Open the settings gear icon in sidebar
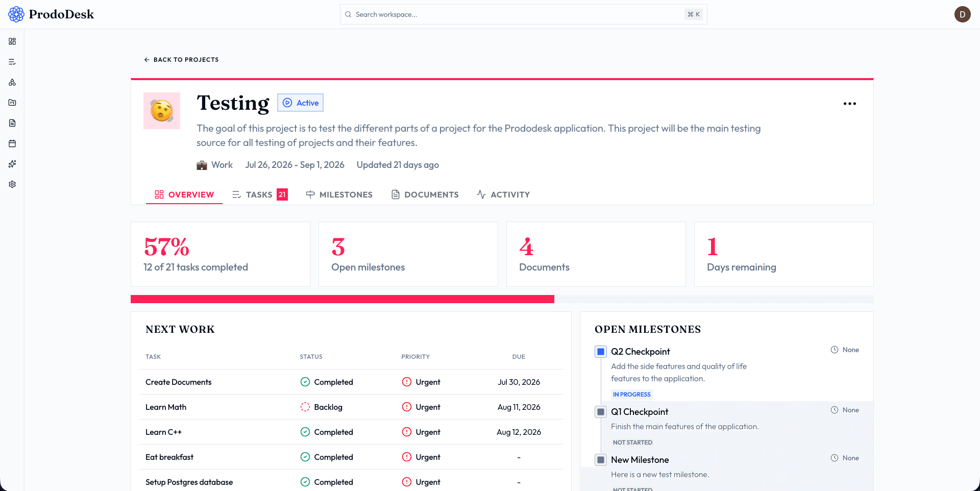Screen dimensions: 980x491 [x=12, y=184]
